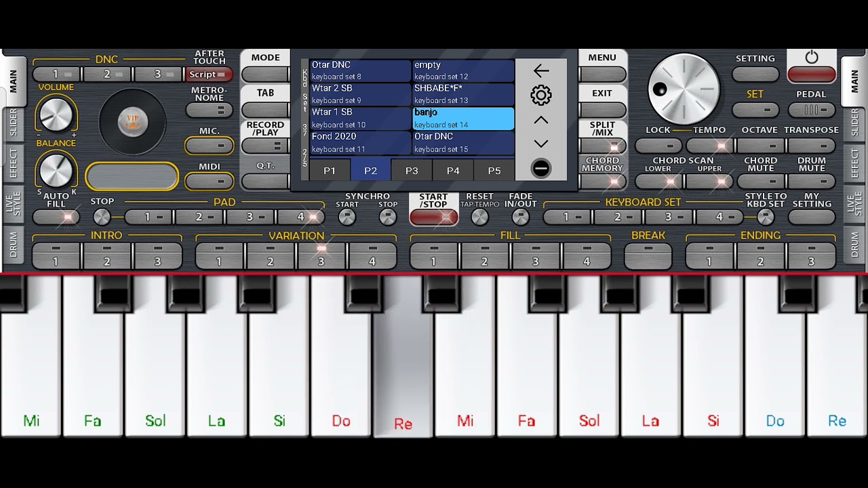Open the right Main side tab
The width and height of the screenshot is (868, 488).
[854, 81]
